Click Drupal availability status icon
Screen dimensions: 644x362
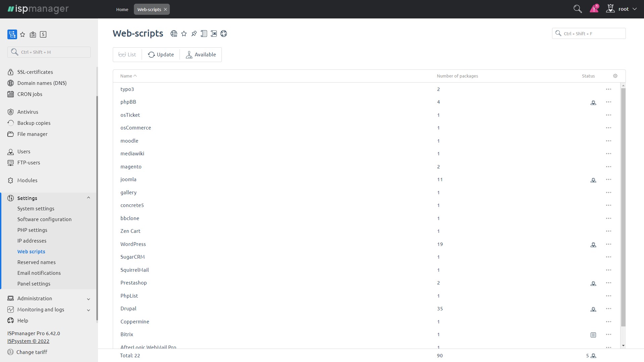(593, 309)
